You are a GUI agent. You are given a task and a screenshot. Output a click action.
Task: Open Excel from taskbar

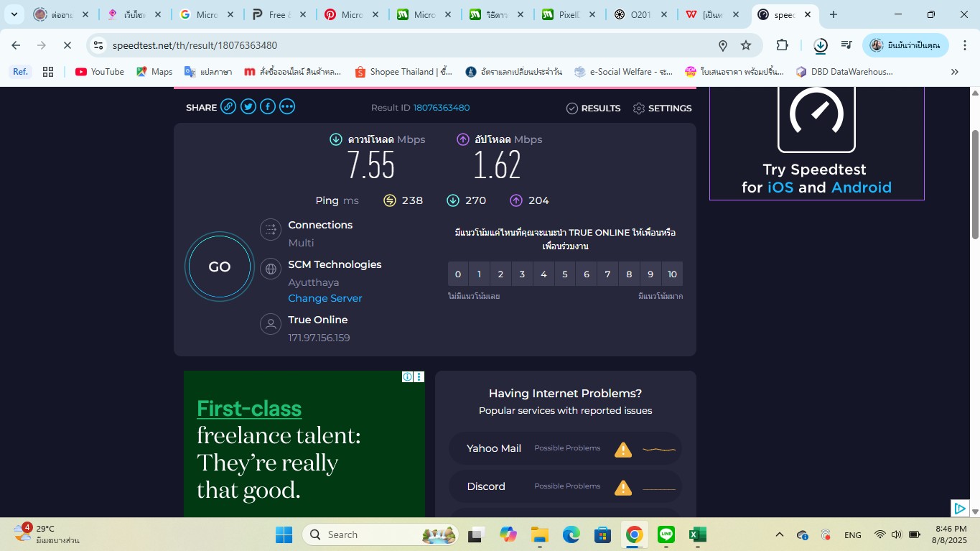pos(698,534)
